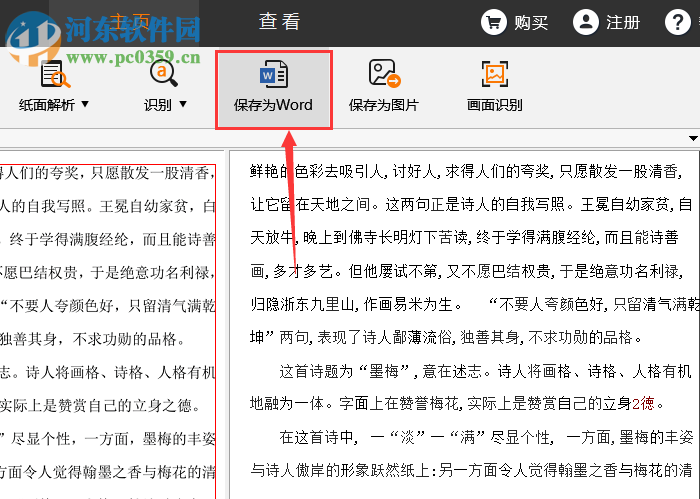Switch to the 主页 tab

(x=129, y=21)
